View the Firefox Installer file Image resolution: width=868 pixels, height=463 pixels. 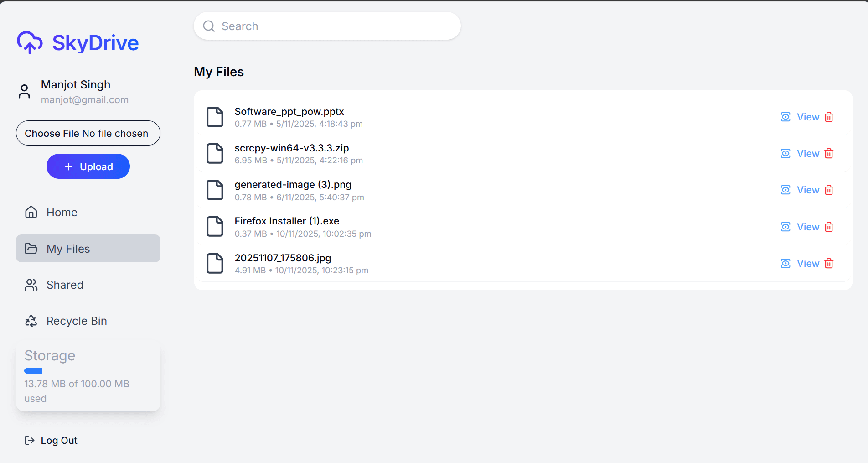coord(808,227)
